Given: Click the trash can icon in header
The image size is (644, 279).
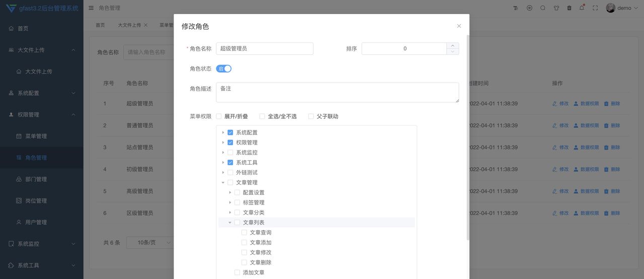Looking at the screenshot, I should point(569,8).
